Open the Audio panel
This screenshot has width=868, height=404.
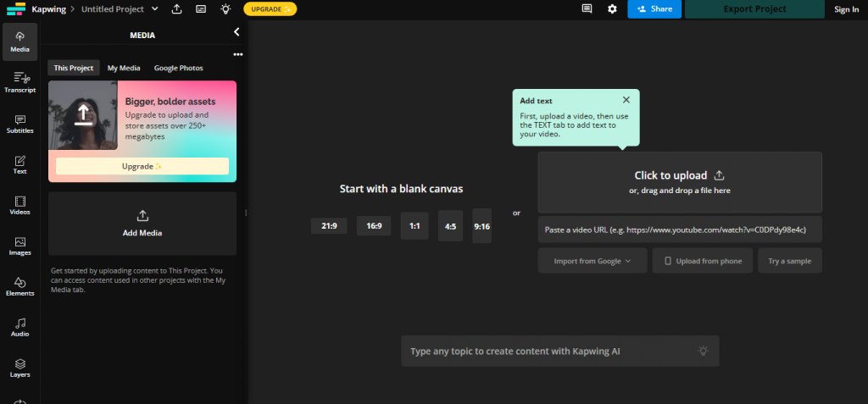tap(19, 327)
